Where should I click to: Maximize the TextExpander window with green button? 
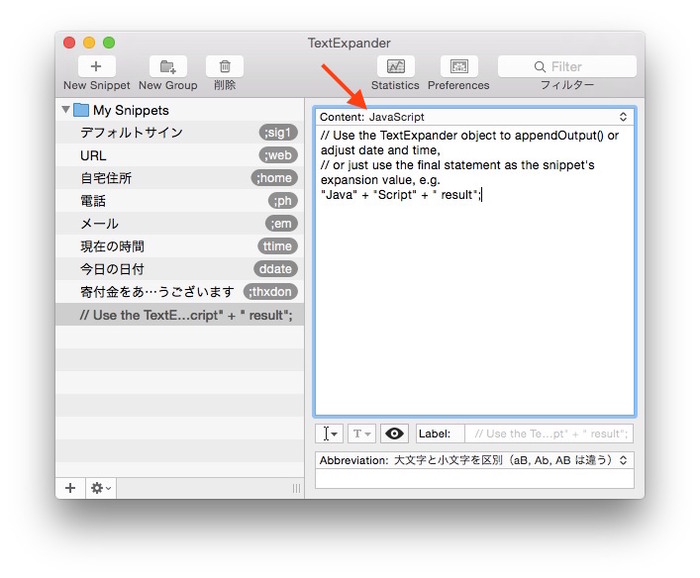point(109,42)
